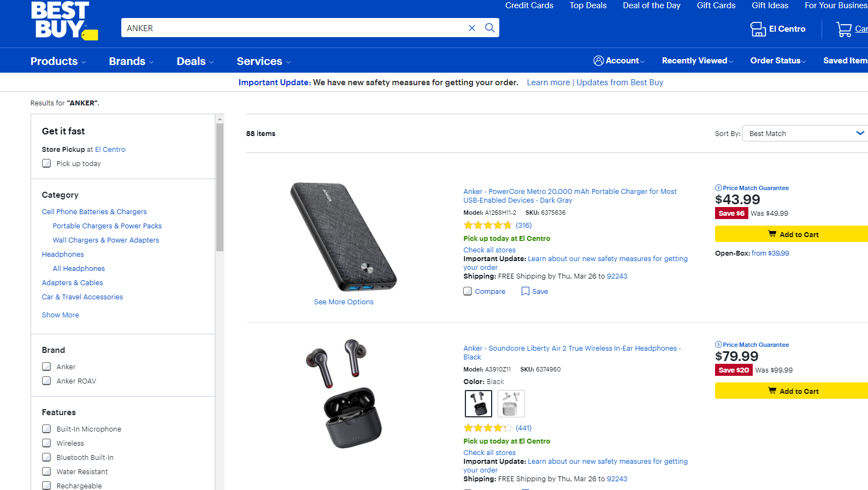
Task: Open the PowerCore Metro charger product image
Action: coord(344,237)
